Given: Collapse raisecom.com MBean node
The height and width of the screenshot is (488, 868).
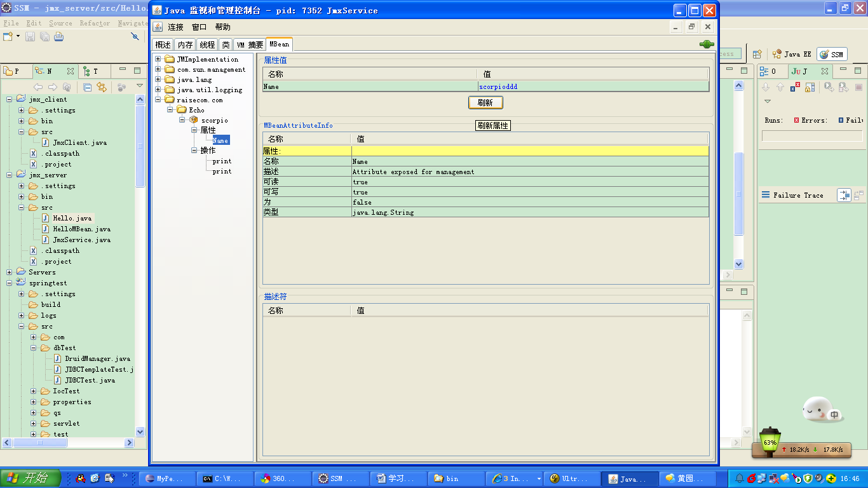Looking at the screenshot, I should [x=158, y=100].
